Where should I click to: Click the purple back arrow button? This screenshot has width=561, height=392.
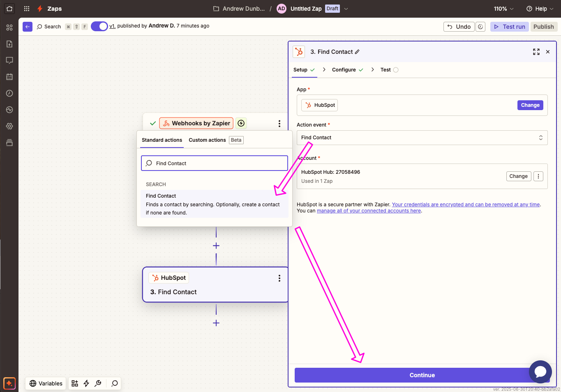pos(28,27)
